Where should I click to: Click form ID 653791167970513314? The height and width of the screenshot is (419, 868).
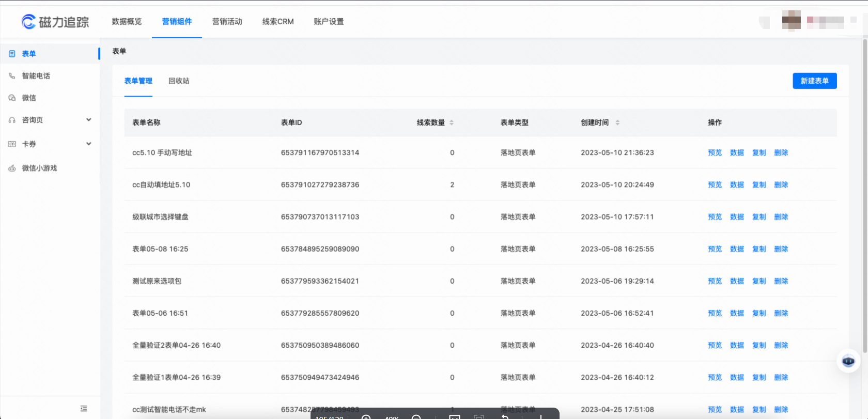(320, 153)
